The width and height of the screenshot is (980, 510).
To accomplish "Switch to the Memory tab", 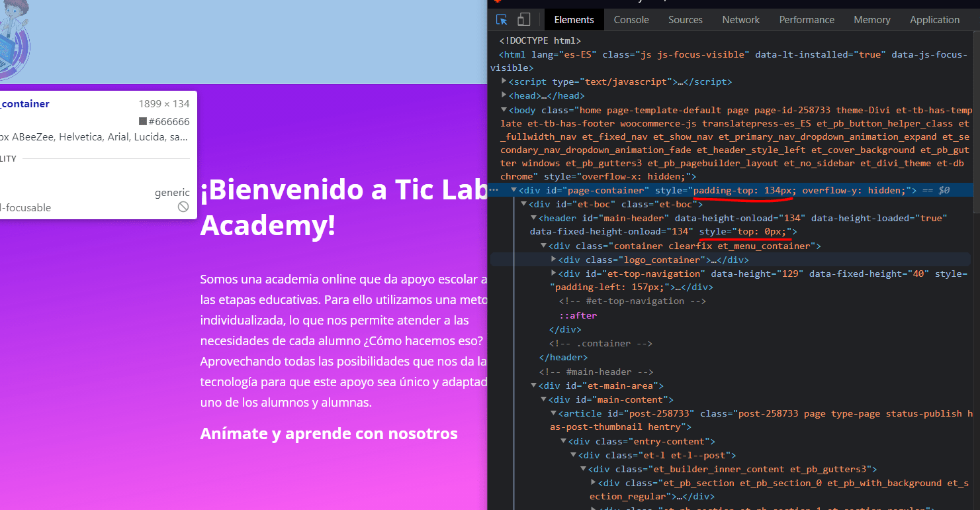I will pyautogui.click(x=872, y=20).
